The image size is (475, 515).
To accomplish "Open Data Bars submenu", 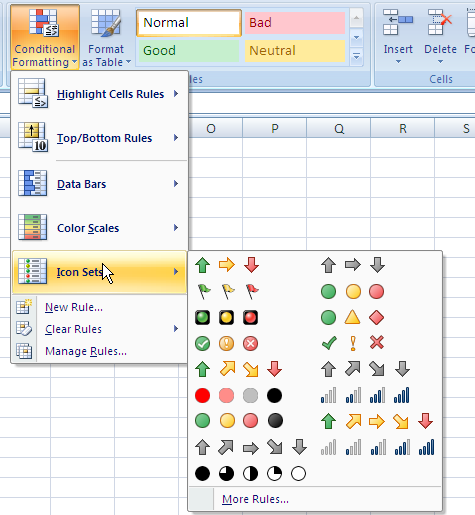I will tap(99, 184).
